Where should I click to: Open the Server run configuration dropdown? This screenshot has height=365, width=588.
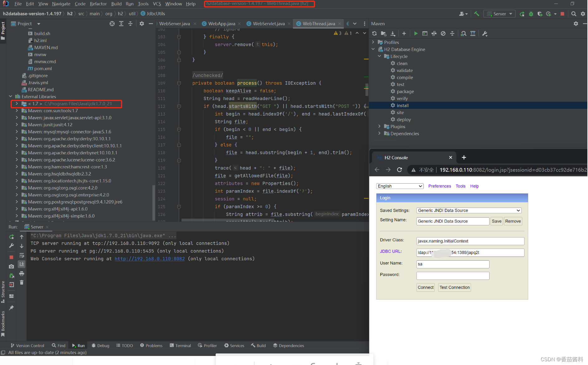(500, 14)
